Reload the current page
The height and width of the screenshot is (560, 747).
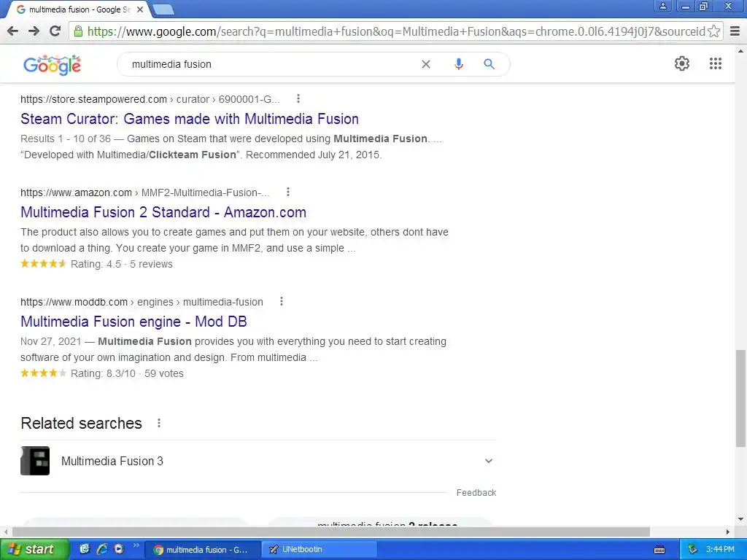point(55,31)
